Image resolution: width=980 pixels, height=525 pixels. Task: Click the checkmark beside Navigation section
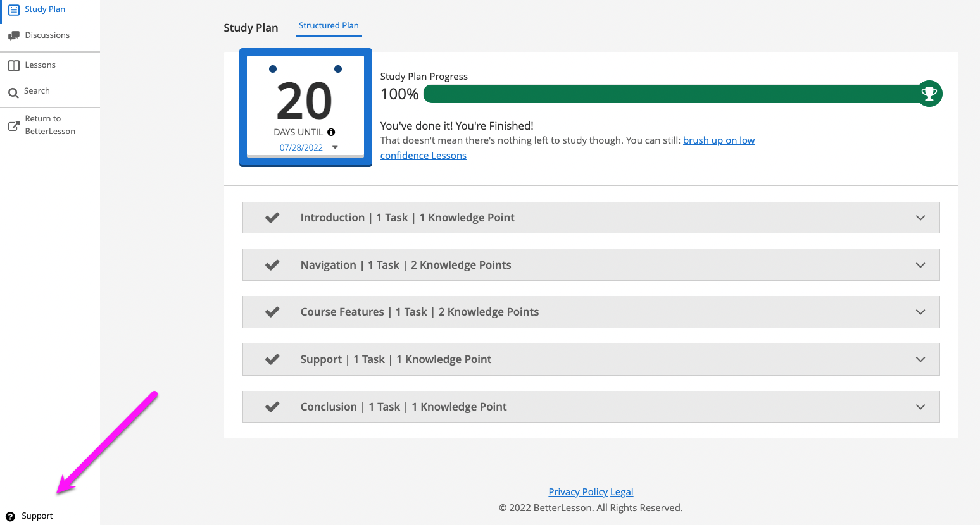point(272,265)
